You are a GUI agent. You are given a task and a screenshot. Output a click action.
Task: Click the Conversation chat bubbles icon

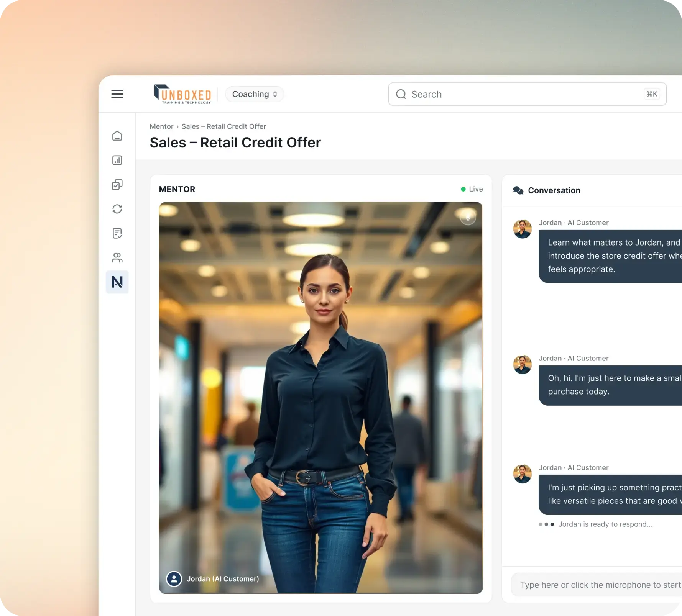click(x=518, y=190)
